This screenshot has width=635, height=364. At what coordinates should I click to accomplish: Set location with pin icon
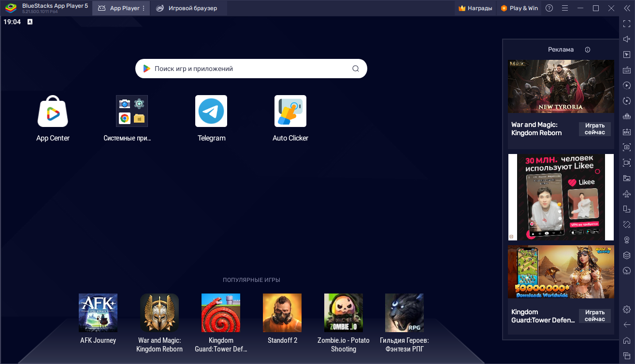[x=627, y=240]
